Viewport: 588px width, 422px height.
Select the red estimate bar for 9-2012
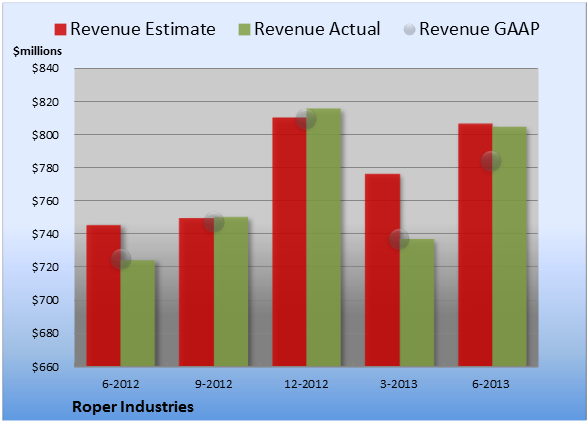[196, 292]
